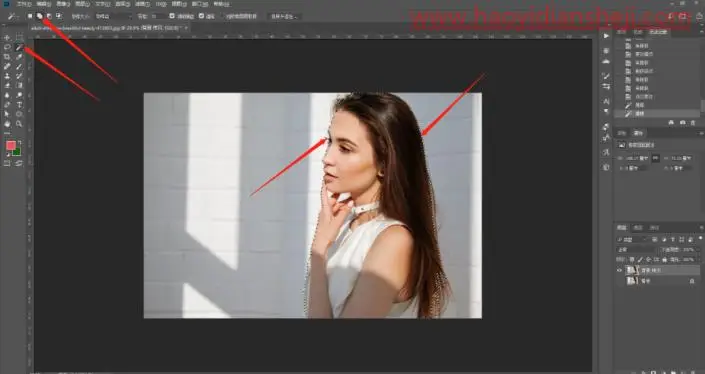Screen dimensions: 705x374
Task: Choose the Clone Stamp tool
Action: click(7, 76)
